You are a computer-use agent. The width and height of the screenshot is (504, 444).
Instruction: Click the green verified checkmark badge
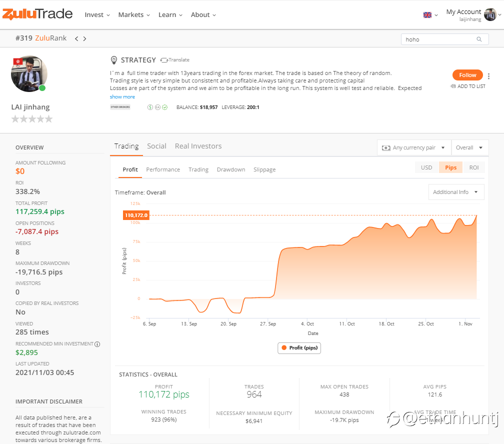(165, 107)
